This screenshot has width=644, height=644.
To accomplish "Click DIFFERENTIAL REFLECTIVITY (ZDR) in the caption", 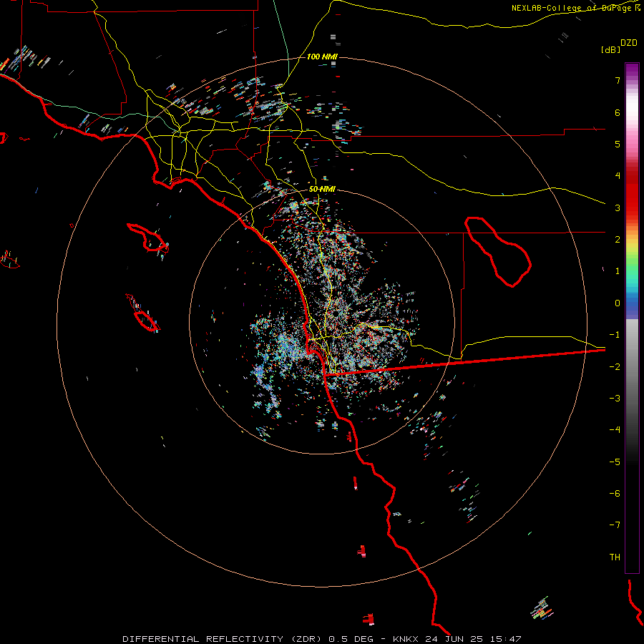I will (x=221, y=639).
